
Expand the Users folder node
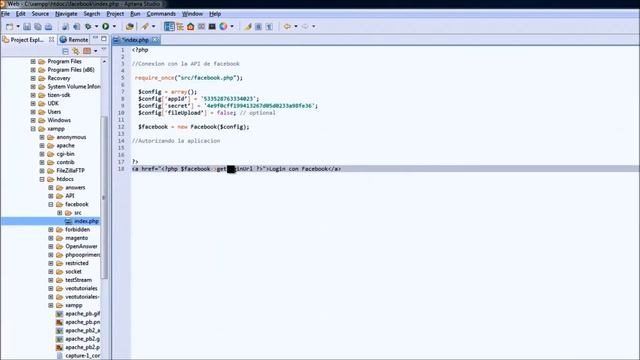33,112
